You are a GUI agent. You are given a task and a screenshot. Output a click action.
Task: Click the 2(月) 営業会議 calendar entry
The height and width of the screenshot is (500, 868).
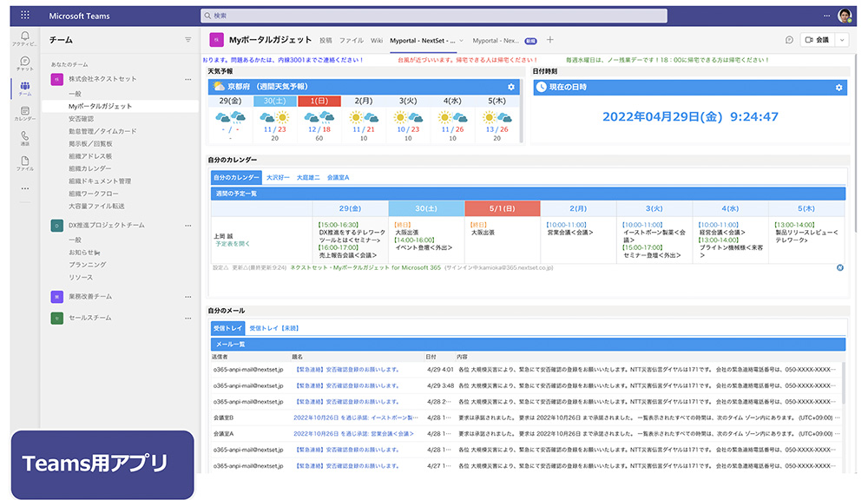pyautogui.click(x=569, y=228)
